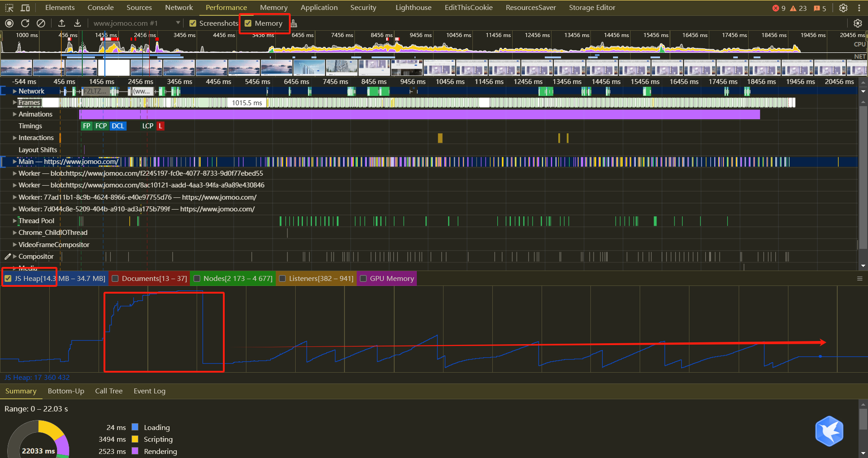868x458 pixels.
Task: Open the www.jomoo.com #1 profile dropdown
Action: (x=137, y=23)
